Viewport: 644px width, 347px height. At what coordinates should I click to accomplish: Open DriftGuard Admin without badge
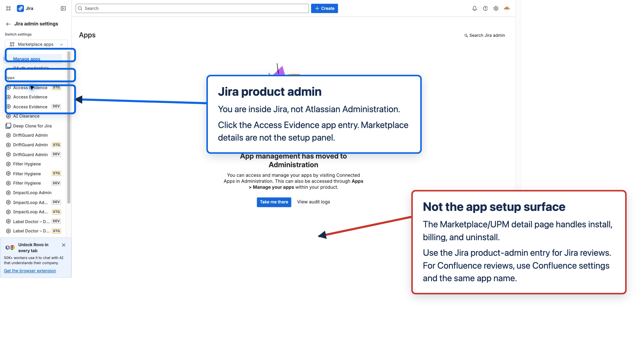(x=34, y=135)
